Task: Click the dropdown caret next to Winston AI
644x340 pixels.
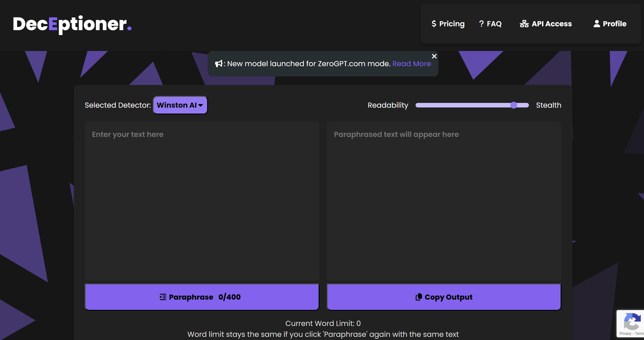Action: pos(201,105)
